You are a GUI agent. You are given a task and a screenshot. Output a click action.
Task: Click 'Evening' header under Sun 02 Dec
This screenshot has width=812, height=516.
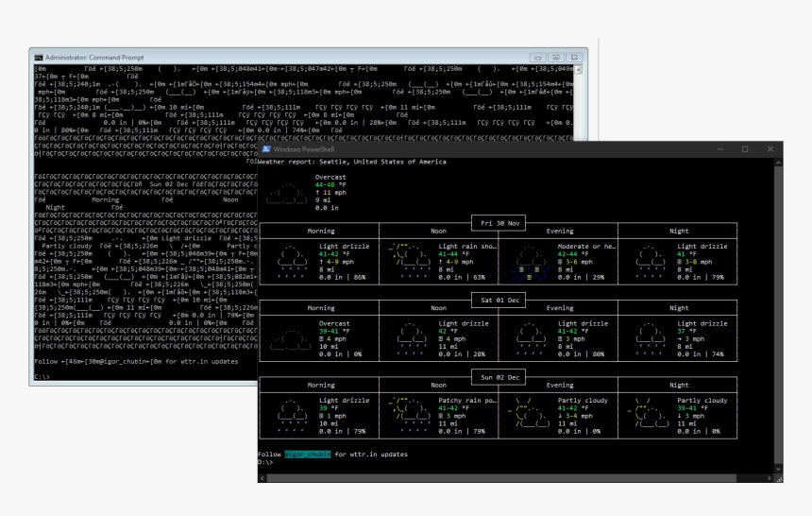560,386
